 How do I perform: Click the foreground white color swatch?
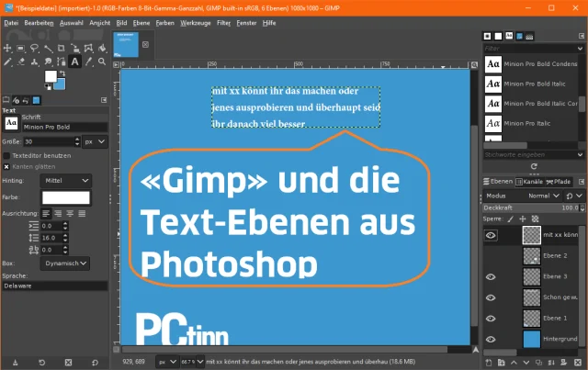(51, 76)
